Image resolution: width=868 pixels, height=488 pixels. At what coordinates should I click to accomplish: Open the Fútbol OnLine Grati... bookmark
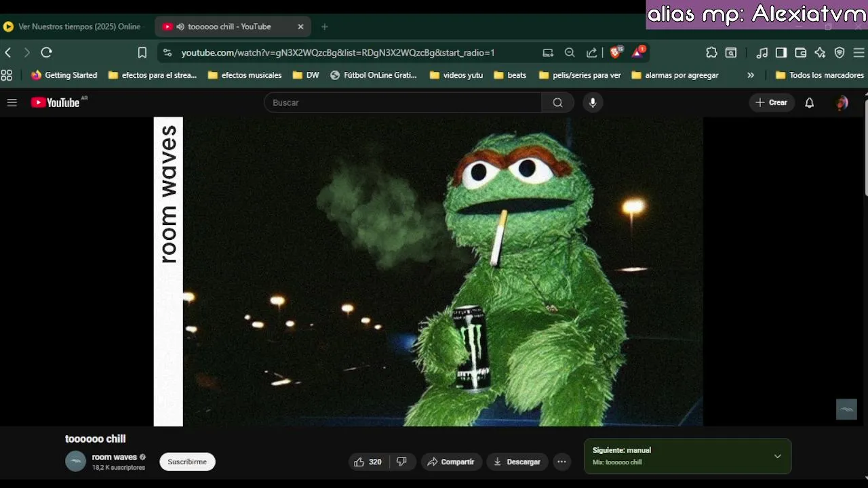click(374, 75)
